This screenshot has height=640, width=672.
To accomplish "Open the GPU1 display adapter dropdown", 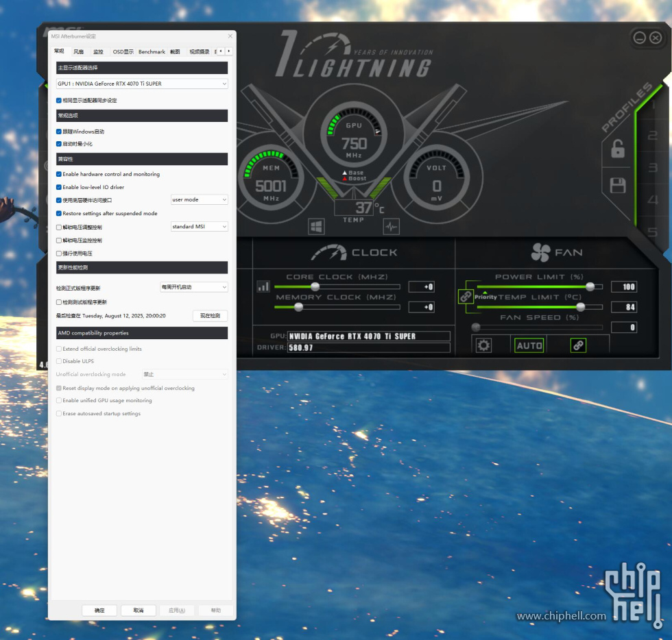I will click(142, 84).
